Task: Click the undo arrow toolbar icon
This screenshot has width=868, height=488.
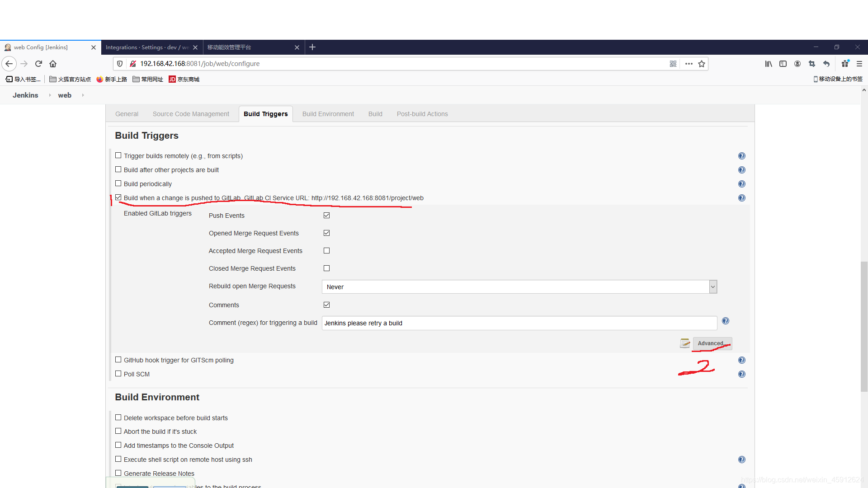Action: point(826,64)
